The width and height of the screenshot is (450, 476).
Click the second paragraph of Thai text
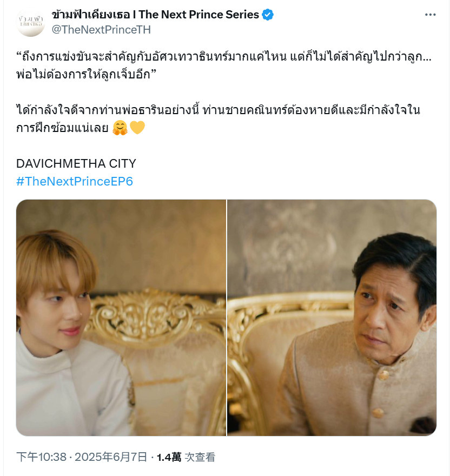218,118
